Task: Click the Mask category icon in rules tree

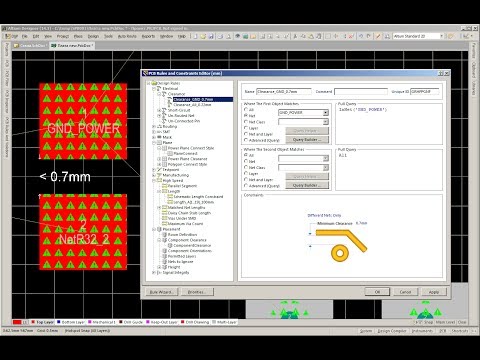Action: point(159,137)
